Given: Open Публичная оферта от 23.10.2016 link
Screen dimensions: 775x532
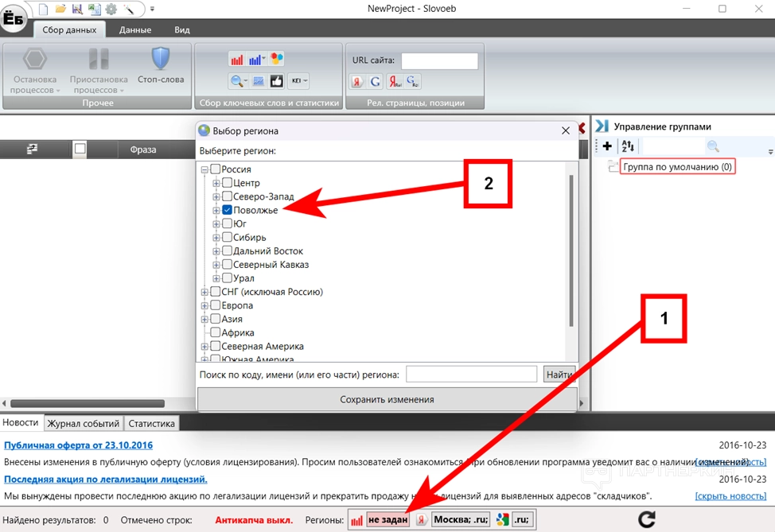Looking at the screenshot, I should tap(78, 445).
